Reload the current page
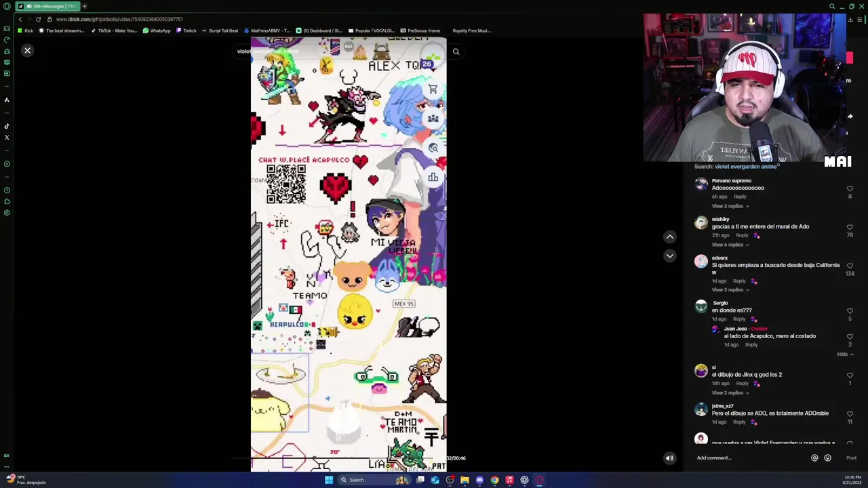The height and width of the screenshot is (488, 868). [x=38, y=19]
